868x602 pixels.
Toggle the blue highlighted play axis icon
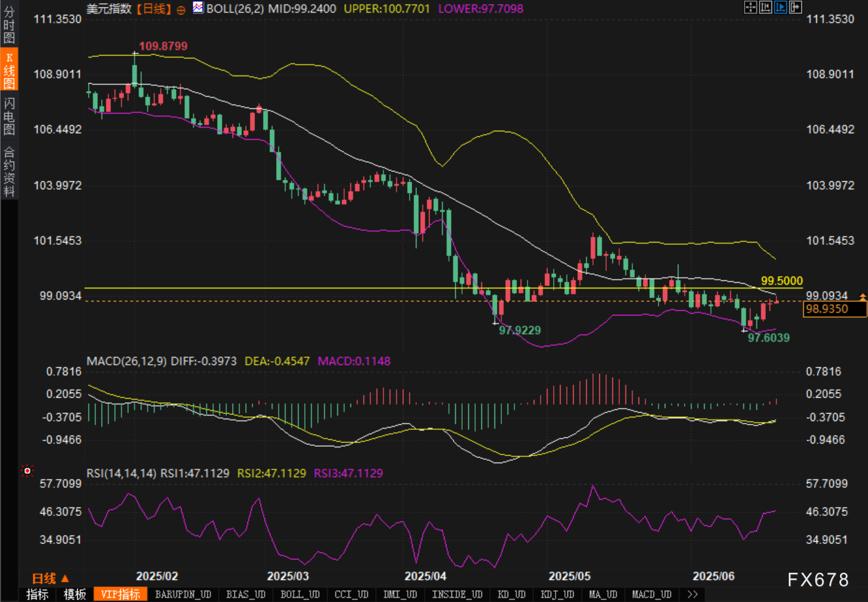780,7
